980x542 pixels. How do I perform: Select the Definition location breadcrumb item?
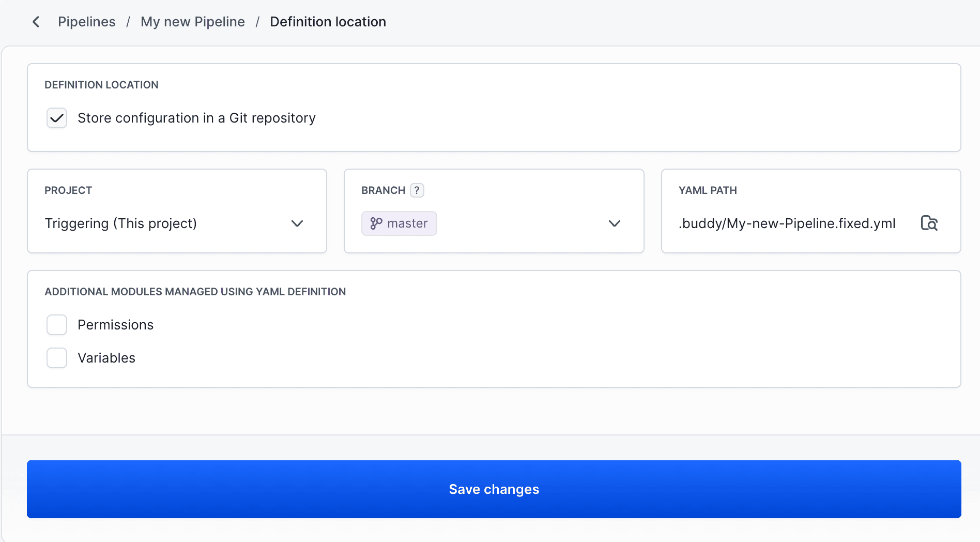(x=328, y=22)
